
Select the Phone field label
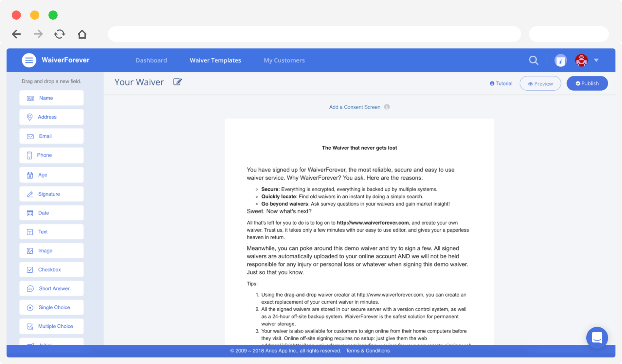[x=45, y=155]
